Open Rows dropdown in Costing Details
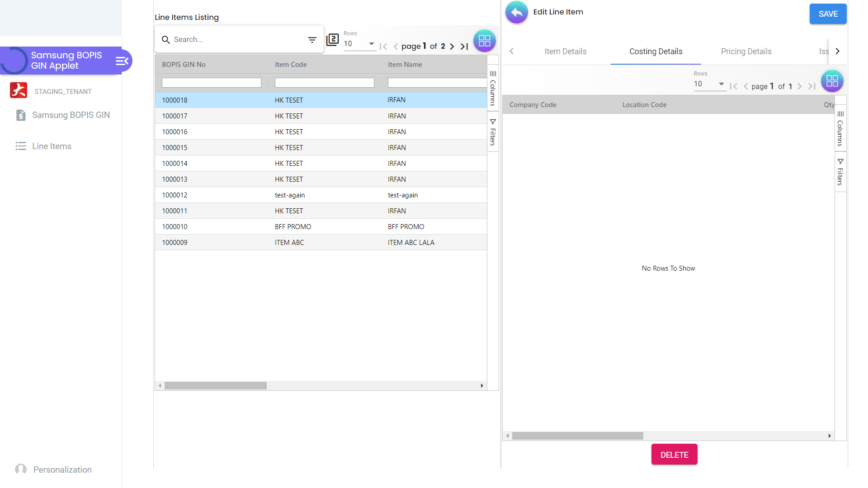Screen dimensions: 868x488 709,84
